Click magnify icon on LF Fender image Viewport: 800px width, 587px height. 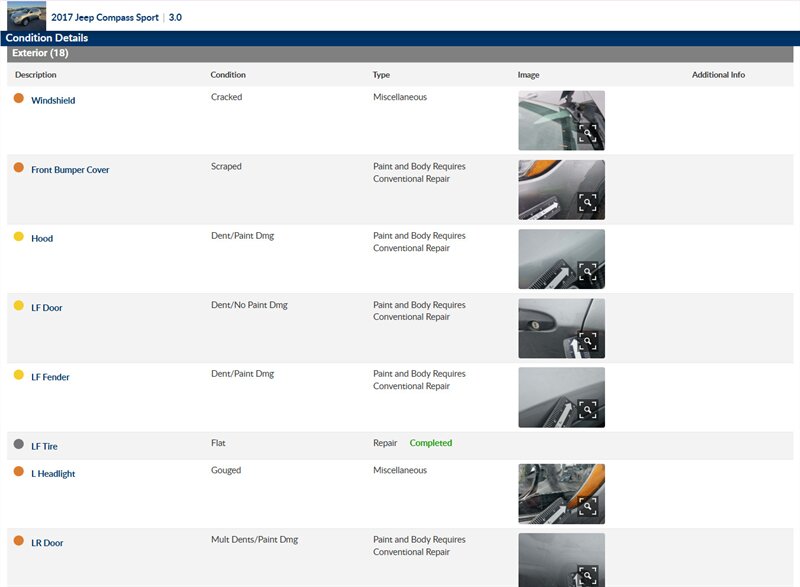[588, 409]
